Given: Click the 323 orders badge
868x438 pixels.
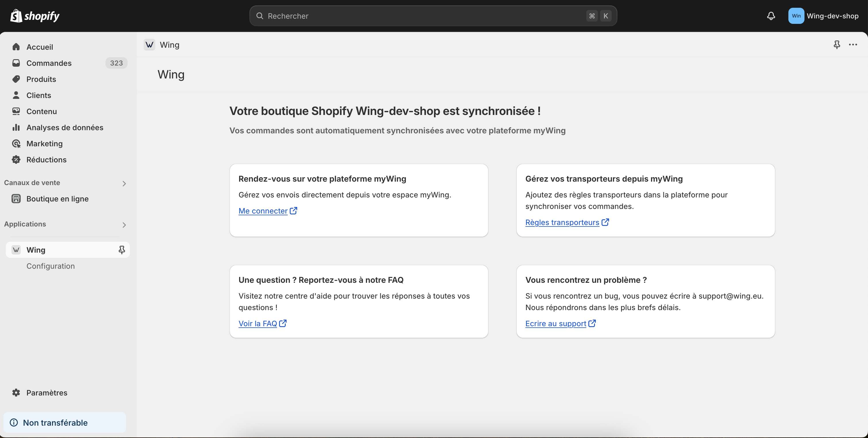Looking at the screenshot, I should coord(116,63).
